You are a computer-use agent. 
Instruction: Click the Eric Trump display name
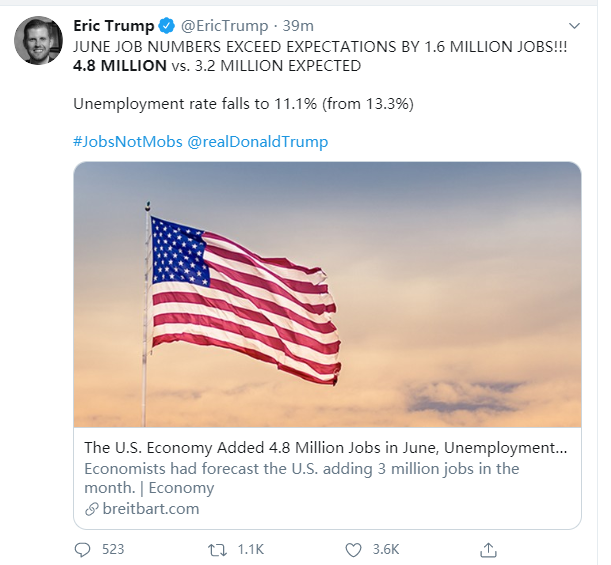coord(114,26)
